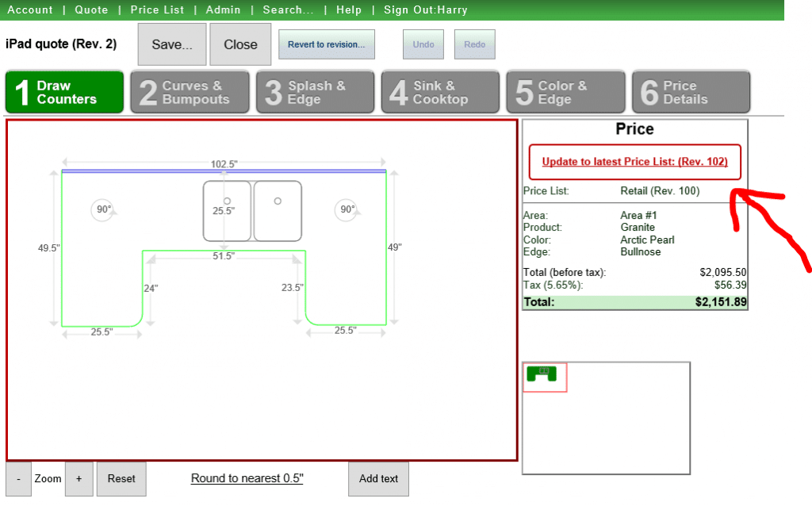
Task: Open the Draw Counters step tab
Action: pos(65,93)
